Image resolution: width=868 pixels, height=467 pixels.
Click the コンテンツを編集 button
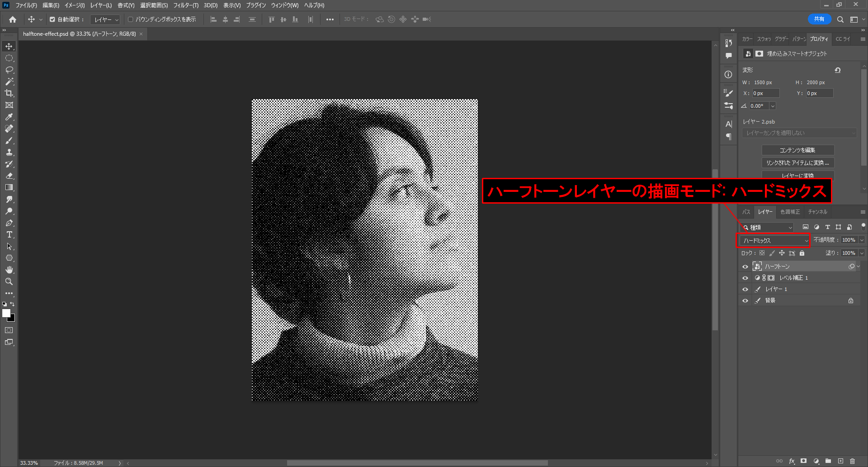[x=797, y=150]
